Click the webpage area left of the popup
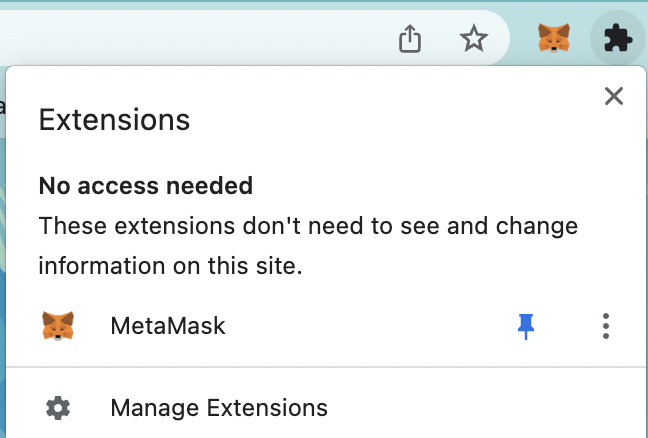The height and width of the screenshot is (438, 648). click(2, 250)
